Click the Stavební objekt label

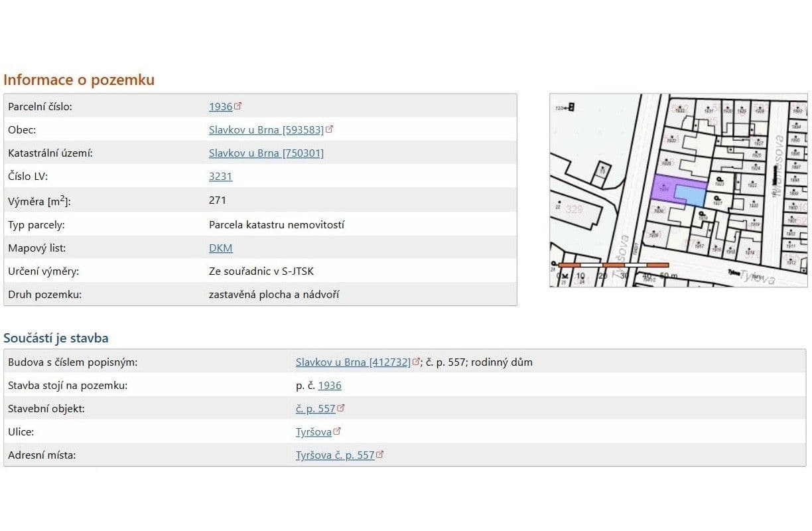click(x=46, y=409)
